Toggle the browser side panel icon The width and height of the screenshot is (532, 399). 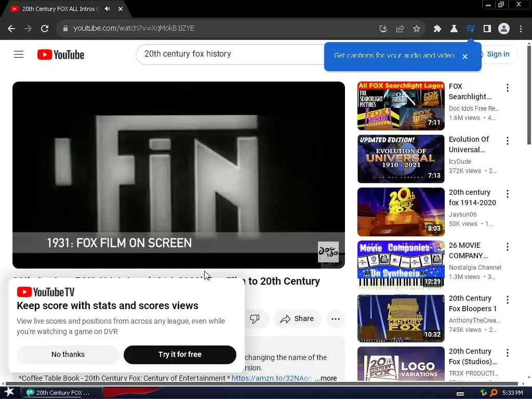[487, 29]
